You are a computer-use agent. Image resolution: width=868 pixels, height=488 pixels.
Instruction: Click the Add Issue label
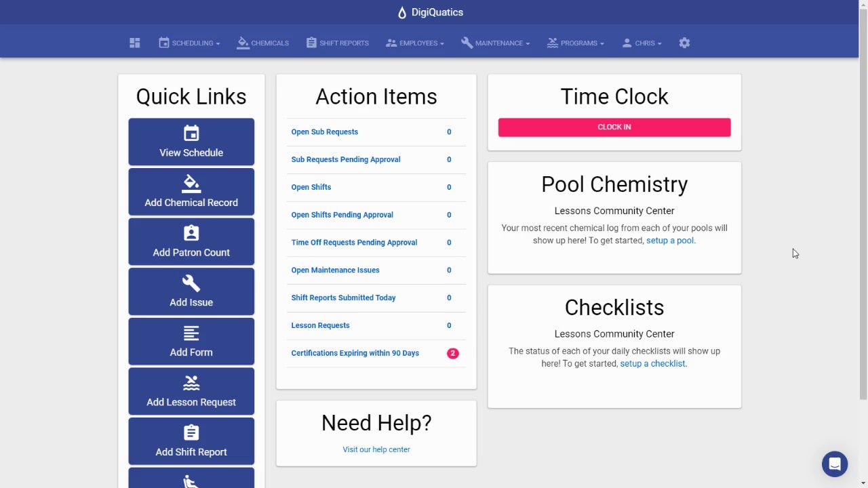191,302
